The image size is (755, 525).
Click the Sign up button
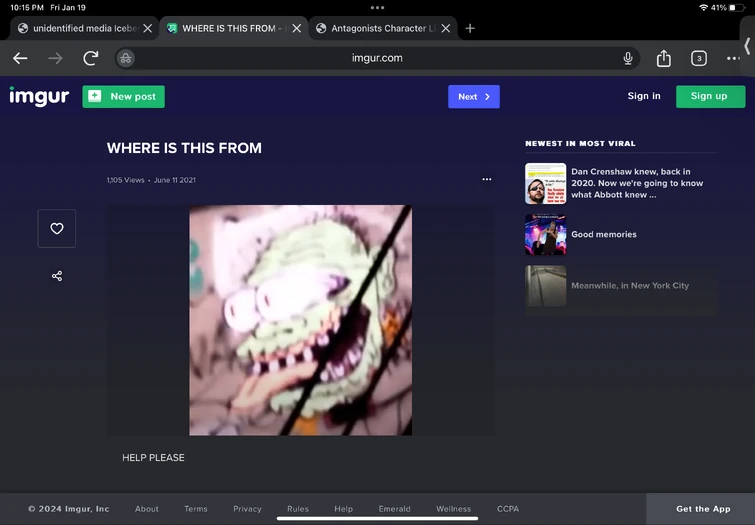710,96
